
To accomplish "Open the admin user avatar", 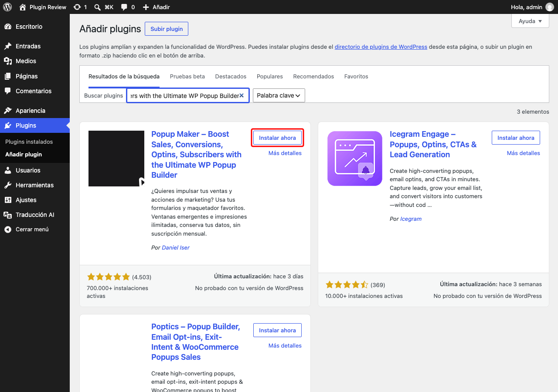I will coord(549,7).
